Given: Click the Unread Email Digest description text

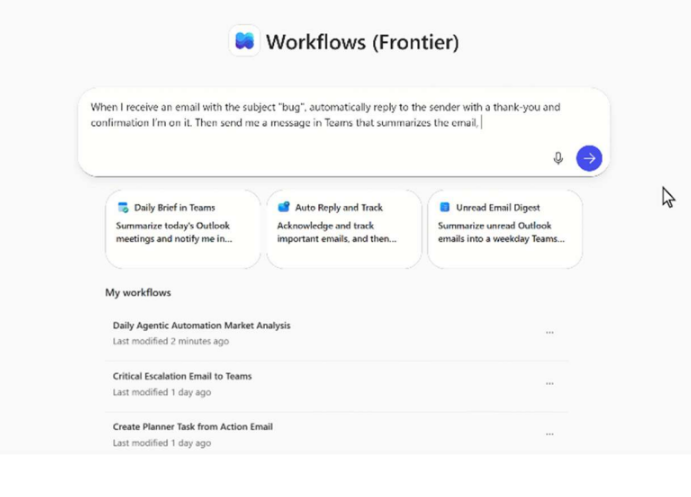Looking at the screenshot, I should pyautogui.click(x=500, y=233).
